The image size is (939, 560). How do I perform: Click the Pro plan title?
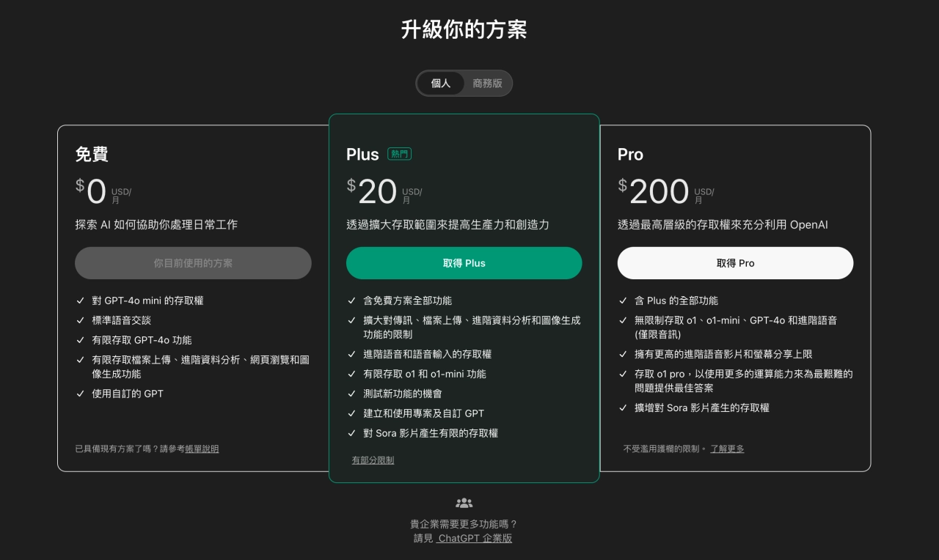(x=630, y=154)
